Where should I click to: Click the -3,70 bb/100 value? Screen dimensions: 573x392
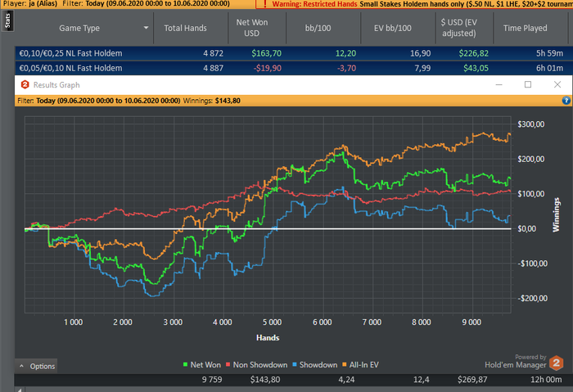(x=346, y=68)
